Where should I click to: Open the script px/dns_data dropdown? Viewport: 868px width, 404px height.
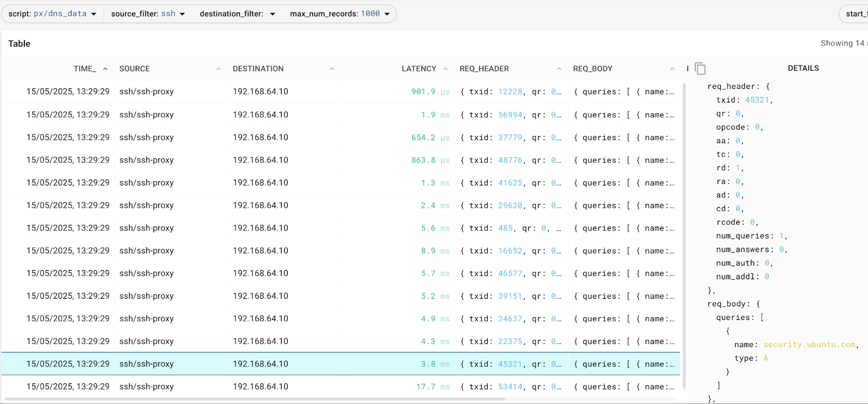tap(53, 14)
